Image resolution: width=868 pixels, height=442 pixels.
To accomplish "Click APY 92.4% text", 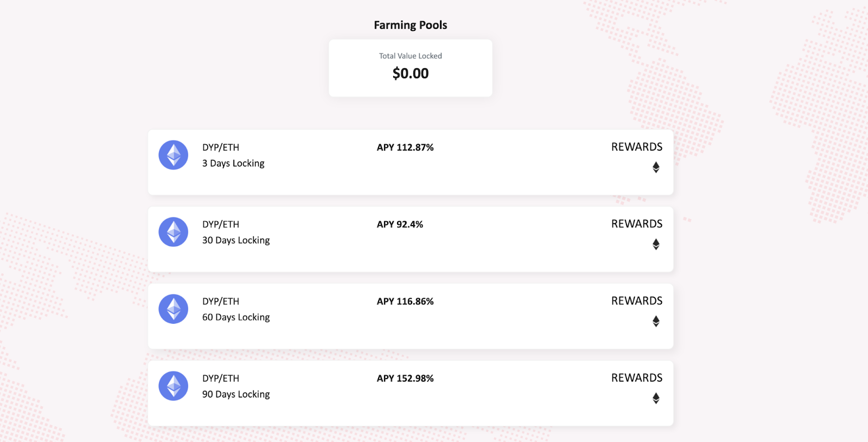I will [x=400, y=225].
